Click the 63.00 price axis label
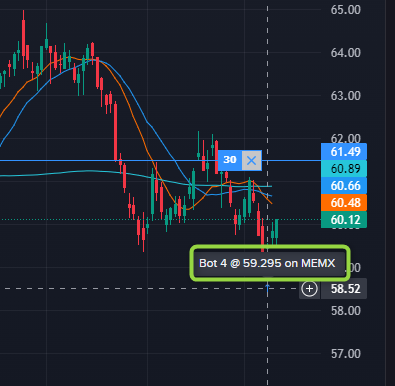The height and width of the screenshot is (386, 395). 345,96
